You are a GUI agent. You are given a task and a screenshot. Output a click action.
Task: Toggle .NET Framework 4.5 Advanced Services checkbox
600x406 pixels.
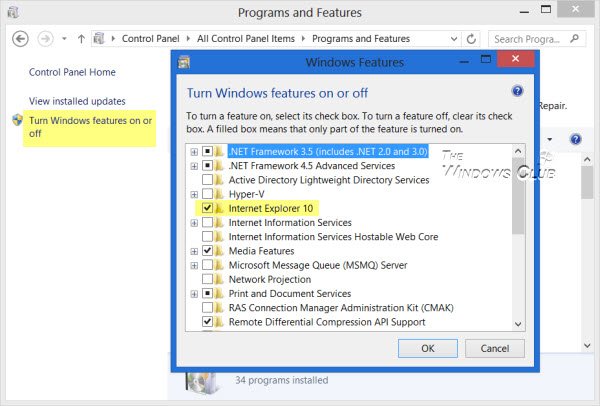(x=207, y=165)
